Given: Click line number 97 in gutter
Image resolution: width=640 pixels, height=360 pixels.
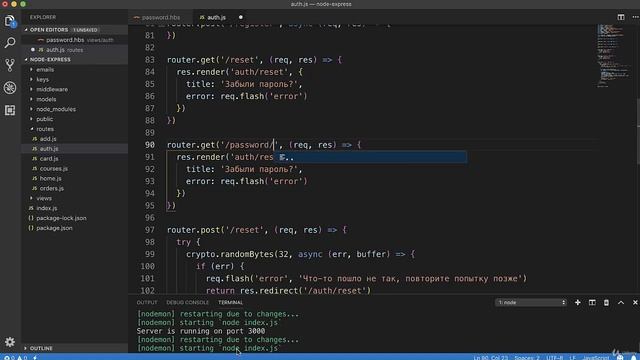Looking at the screenshot, I should tap(150, 230).
